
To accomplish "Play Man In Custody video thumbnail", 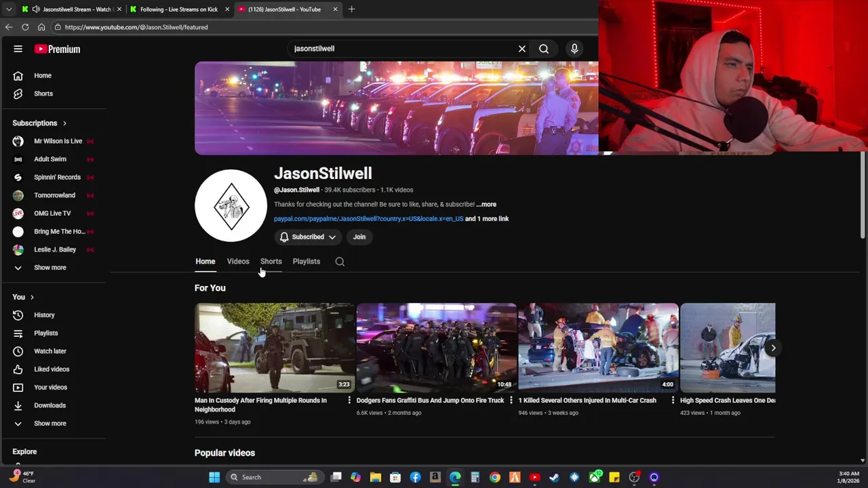I will click(275, 348).
